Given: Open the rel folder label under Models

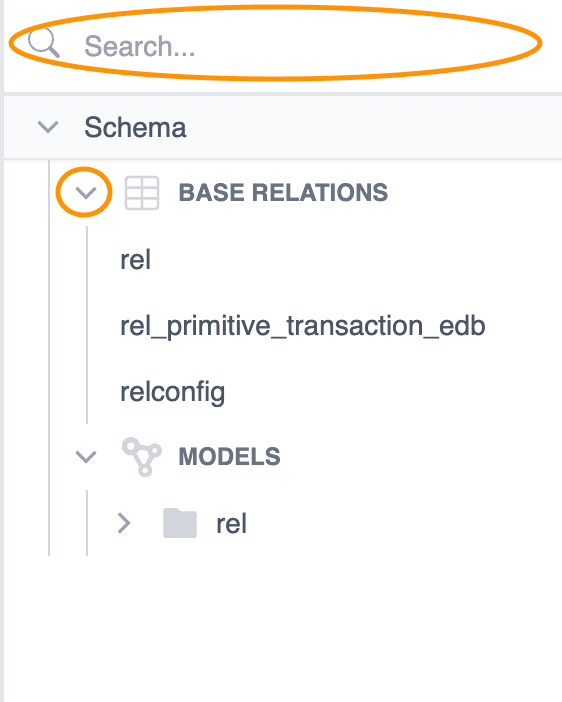Looking at the screenshot, I should point(231,524).
